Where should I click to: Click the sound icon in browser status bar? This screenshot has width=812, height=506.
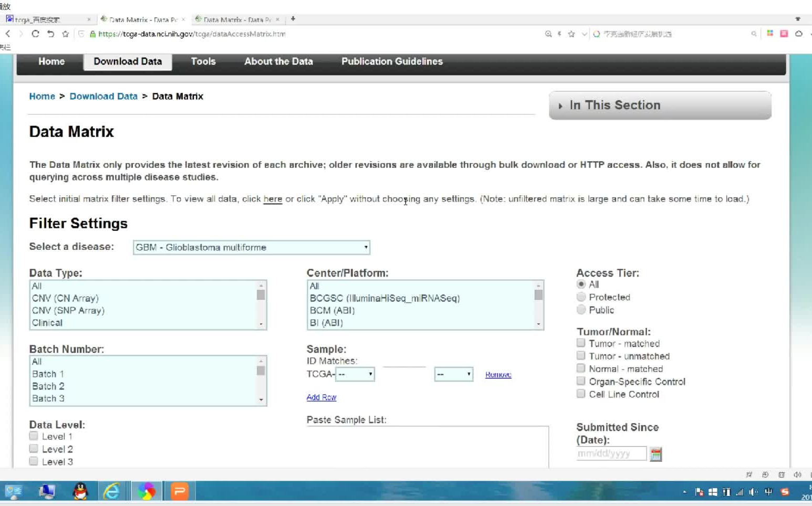coord(797,475)
